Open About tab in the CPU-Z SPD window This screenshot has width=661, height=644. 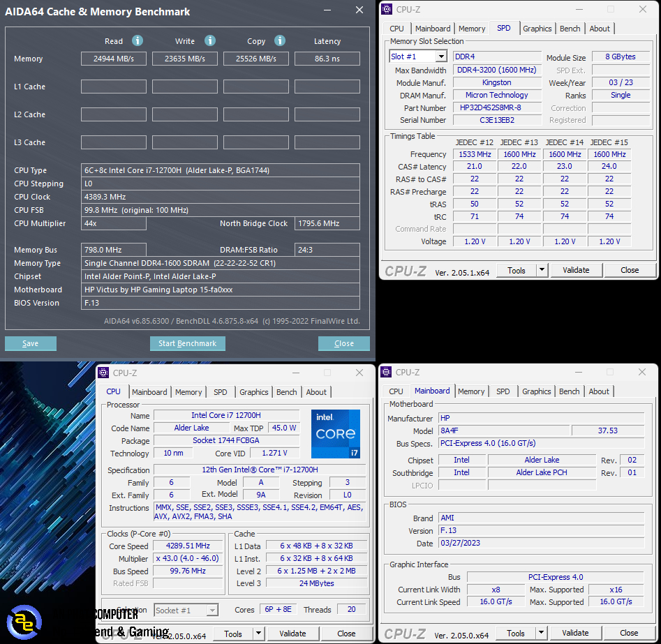click(600, 29)
